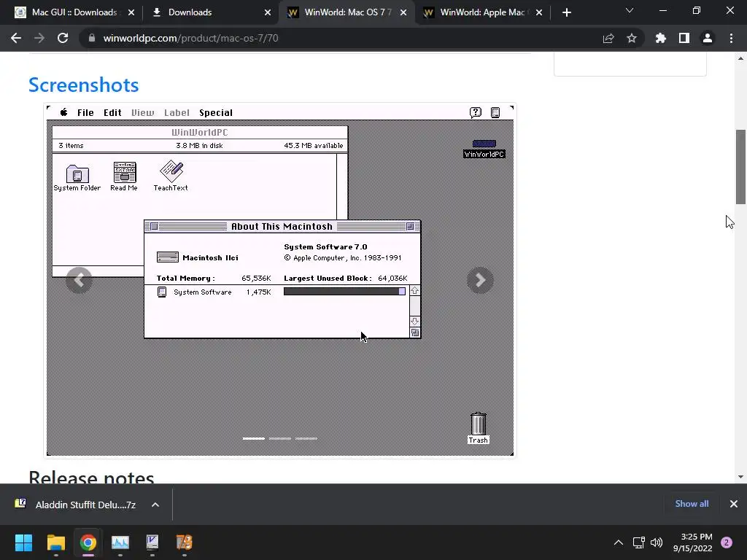Open volume control tray icon

(657, 542)
